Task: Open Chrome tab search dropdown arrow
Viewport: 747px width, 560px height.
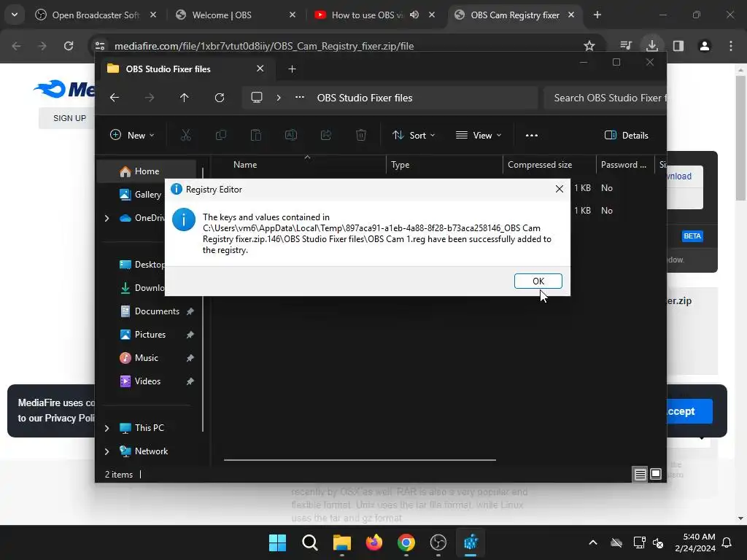Action: (x=15, y=15)
